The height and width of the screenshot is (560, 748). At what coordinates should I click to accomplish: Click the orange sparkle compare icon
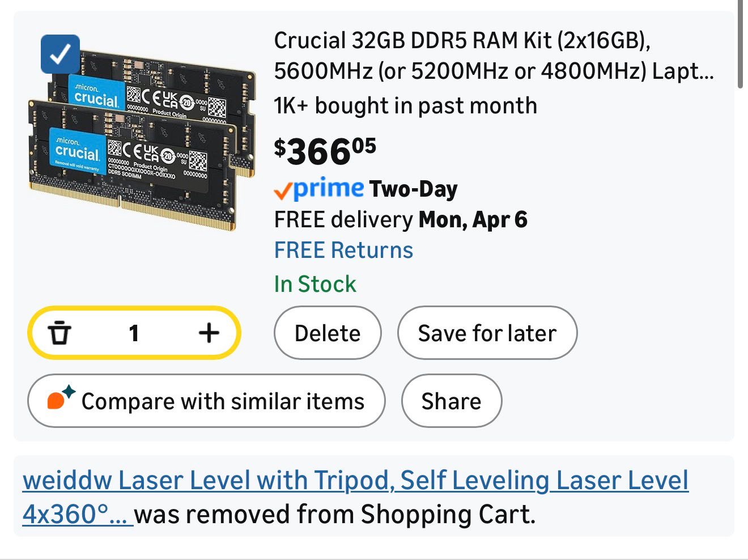click(x=60, y=397)
